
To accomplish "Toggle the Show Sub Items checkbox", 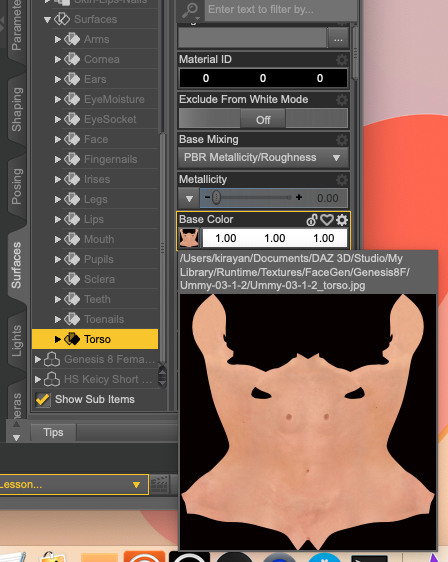I will point(43,400).
